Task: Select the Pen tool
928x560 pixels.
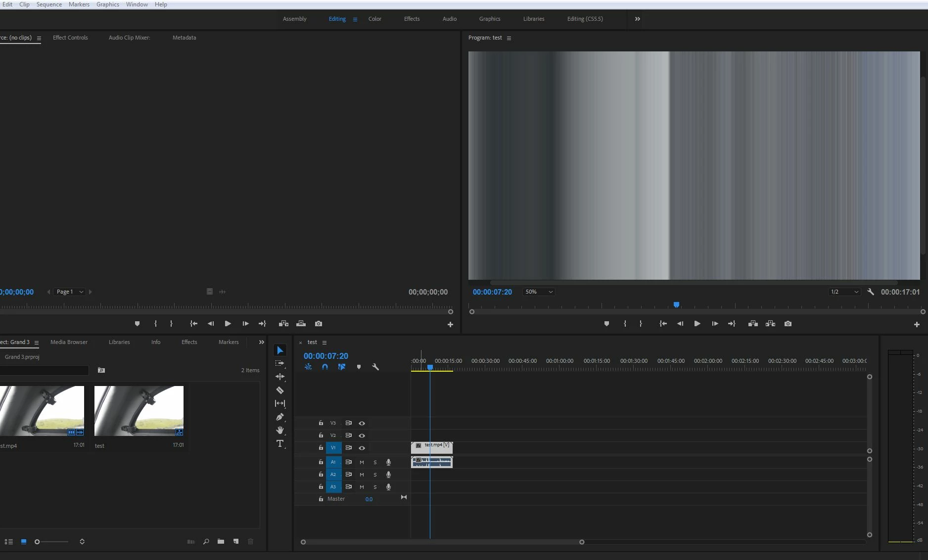Action: [280, 417]
